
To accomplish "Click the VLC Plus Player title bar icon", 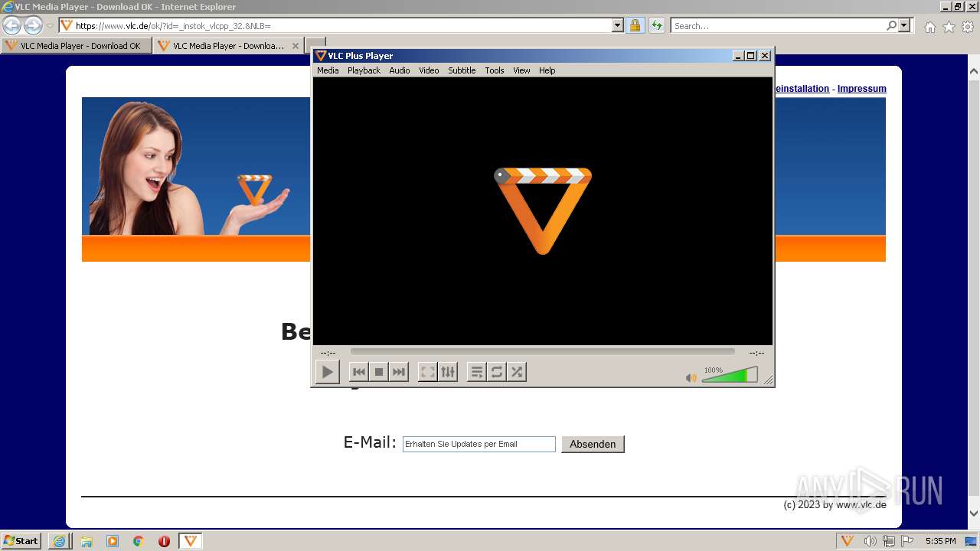I will [321, 56].
